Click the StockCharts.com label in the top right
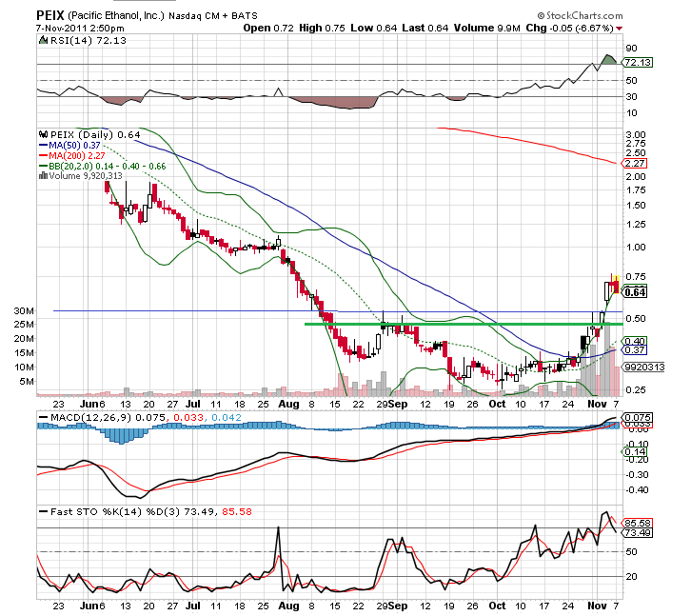This screenshot has width=691, height=616. click(580, 16)
